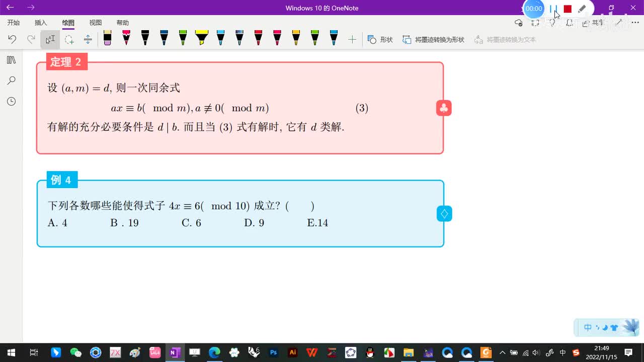Click the 共享 share button
The height and width of the screenshot is (362, 644).
pyautogui.click(x=594, y=23)
